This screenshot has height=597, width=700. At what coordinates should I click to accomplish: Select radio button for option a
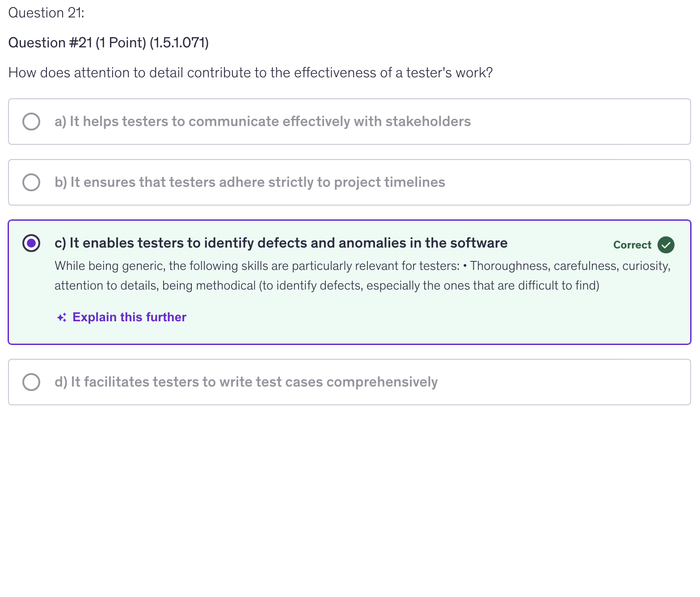[31, 122]
